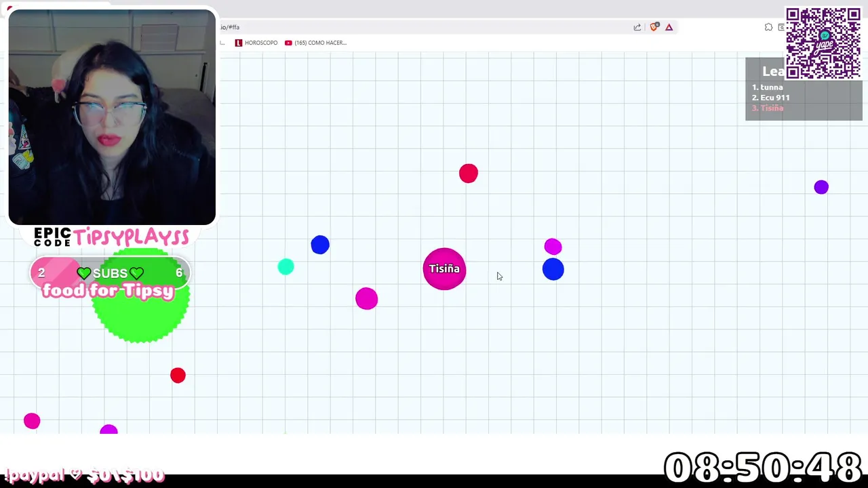Click the share icon in address bar

point(637,27)
